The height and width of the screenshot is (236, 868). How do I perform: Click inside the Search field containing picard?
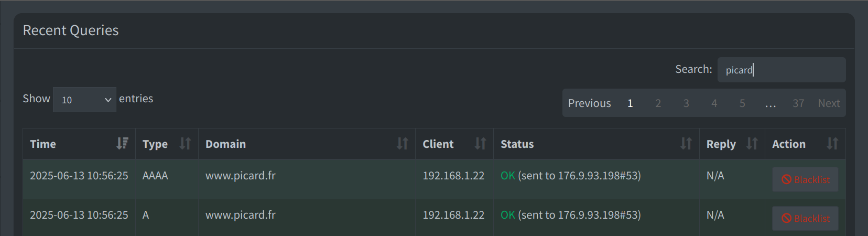782,70
